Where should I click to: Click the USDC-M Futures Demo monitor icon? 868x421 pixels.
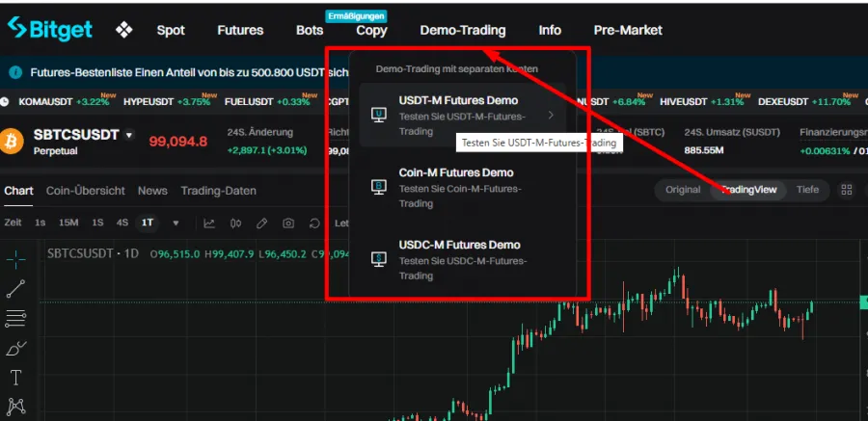pos(379,259)
